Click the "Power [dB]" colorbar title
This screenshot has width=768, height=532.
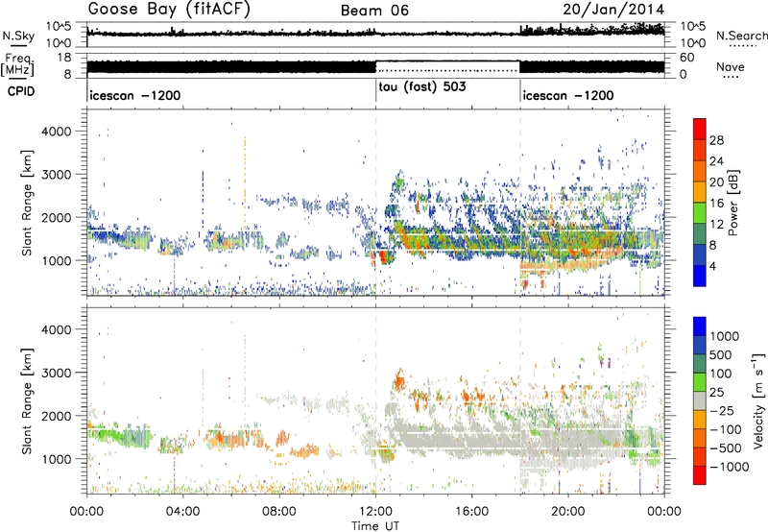click(732, 203)
